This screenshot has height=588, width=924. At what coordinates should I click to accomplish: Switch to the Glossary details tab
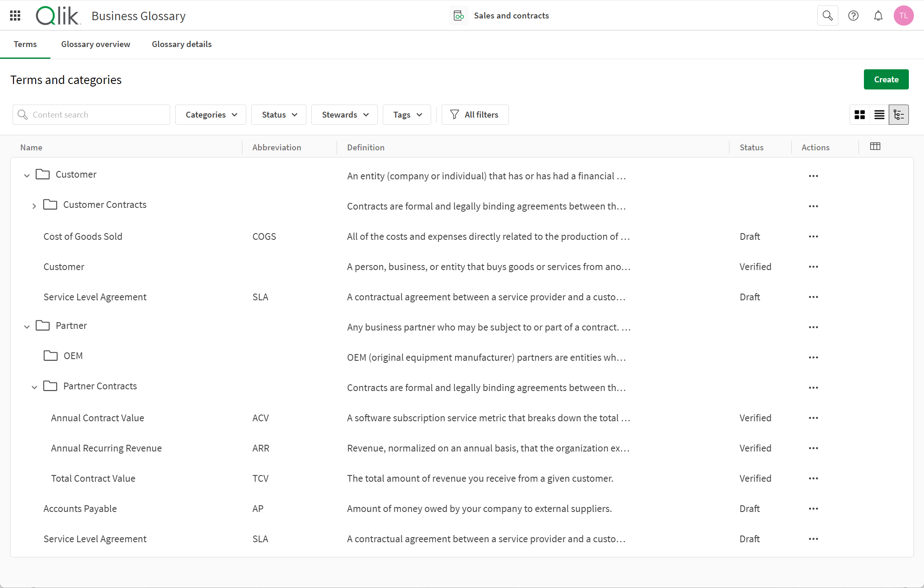[x=182, y=44]
